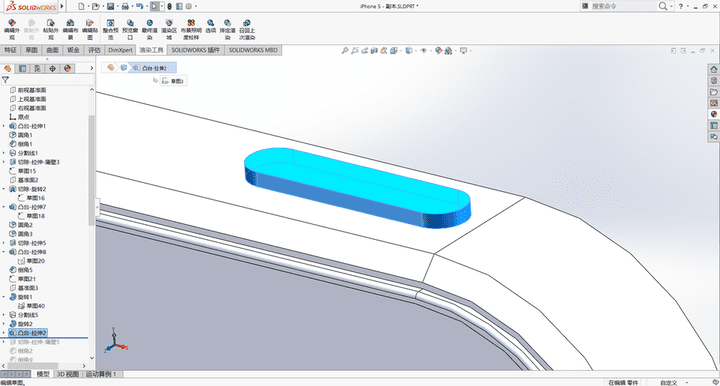Switch to the DimXpert ribbon tab
The image size is (720, 386).
click(120, 50)
